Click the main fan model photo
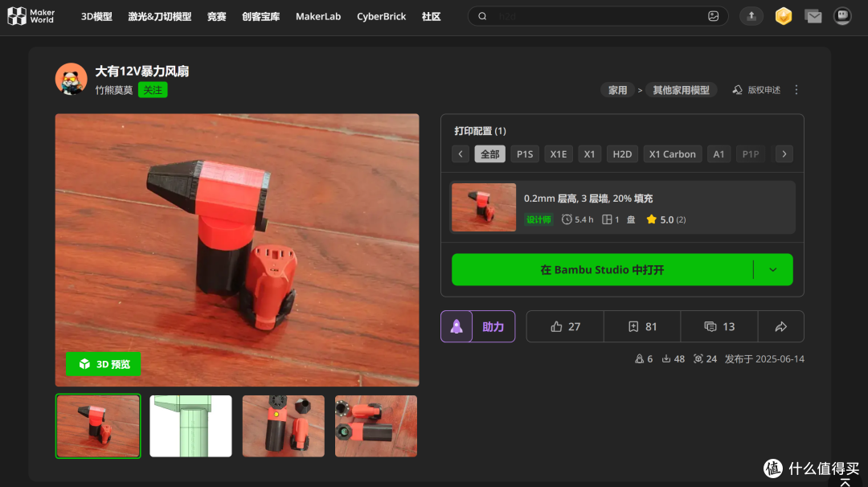The height and width of the screenshot is (487, 868). point(237,250)
